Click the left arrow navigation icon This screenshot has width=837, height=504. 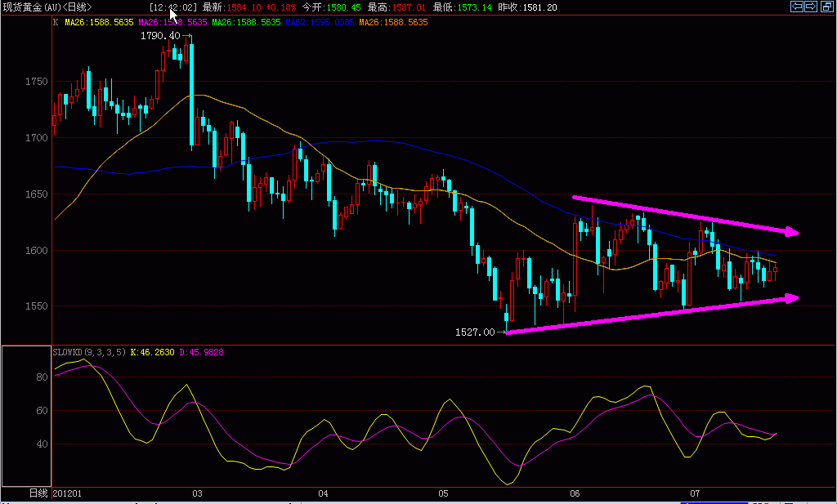797,7
